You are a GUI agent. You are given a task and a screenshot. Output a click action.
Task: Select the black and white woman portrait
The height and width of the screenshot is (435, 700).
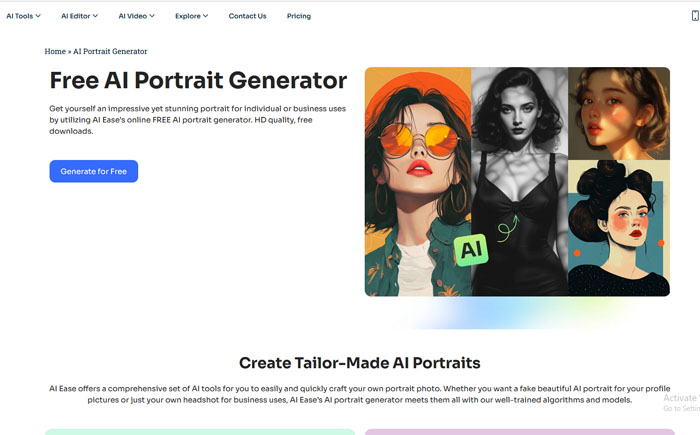click(x=520, y=181)
